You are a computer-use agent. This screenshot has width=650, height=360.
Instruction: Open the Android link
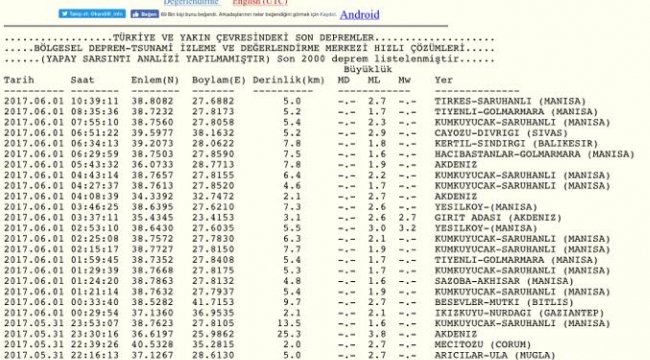click(359, 15)
